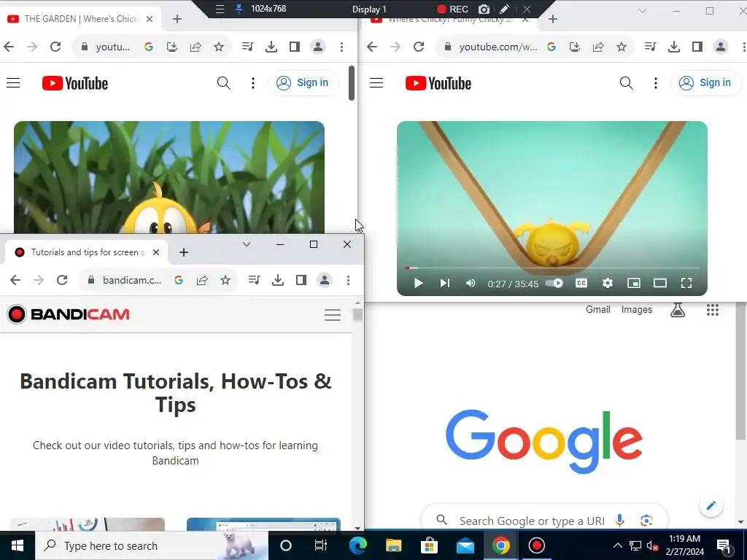Toggle side panel in right YouTube window
The width and height of the screenshot is (747, 560).
click(697, 47)
